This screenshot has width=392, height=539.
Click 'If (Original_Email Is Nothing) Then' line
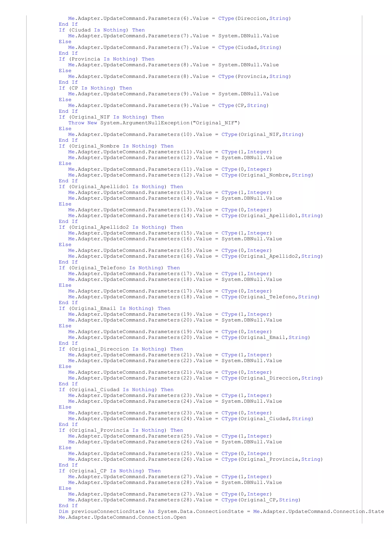point(115,308)
